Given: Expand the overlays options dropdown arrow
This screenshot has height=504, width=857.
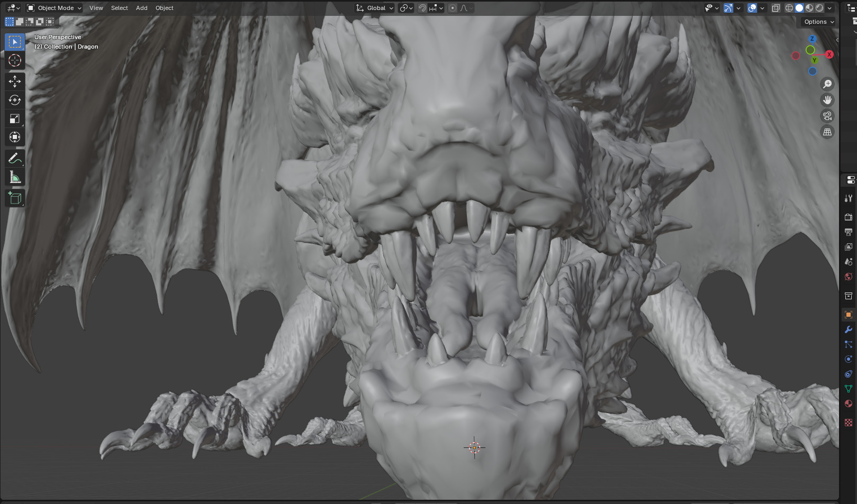Looking at the screenshot, I should click(x=762, y=8).
